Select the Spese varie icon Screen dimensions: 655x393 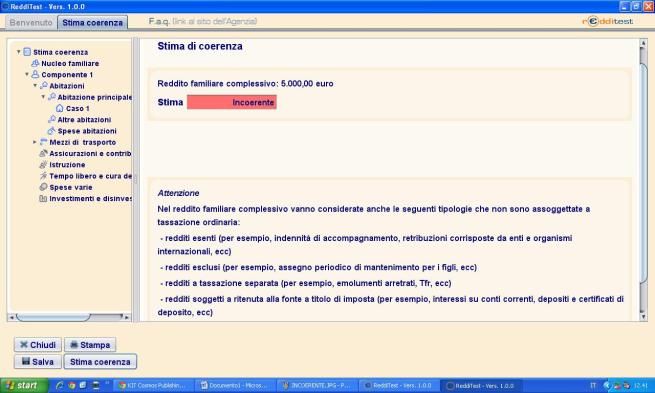click(x=43, y=187)
